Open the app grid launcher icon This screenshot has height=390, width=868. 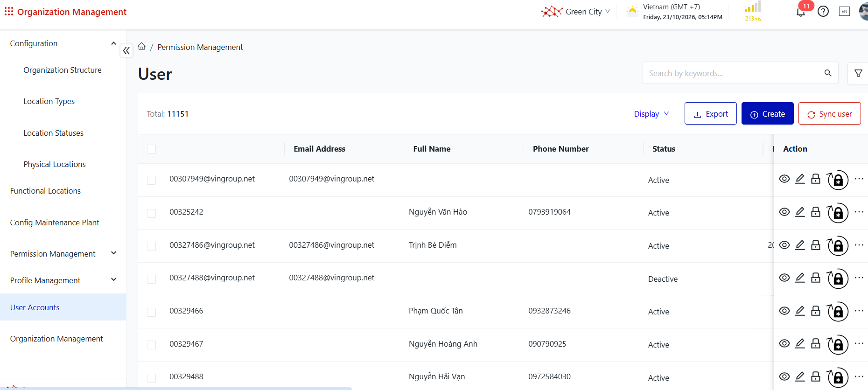tap(8, 11)
